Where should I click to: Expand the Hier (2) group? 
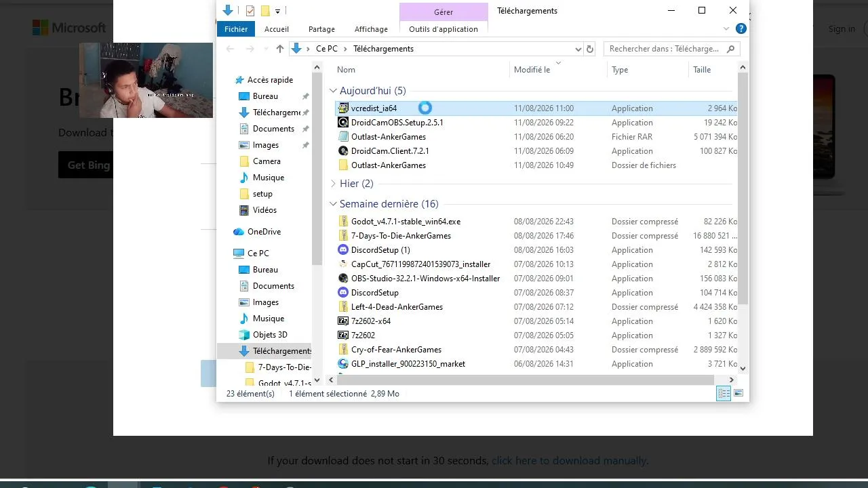click(333, 184)
